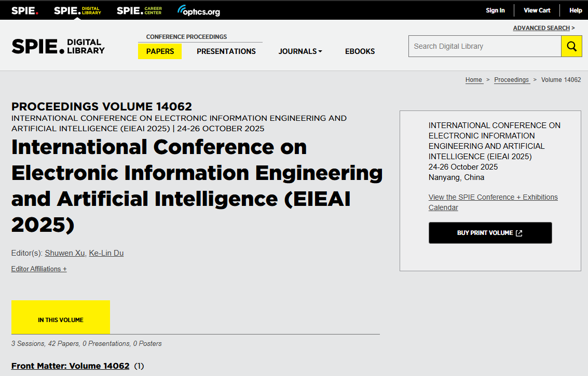The height and width of the screenshot is (376, 588).
Task: Click the Buy Print Volume button
Action: [490, 233]
